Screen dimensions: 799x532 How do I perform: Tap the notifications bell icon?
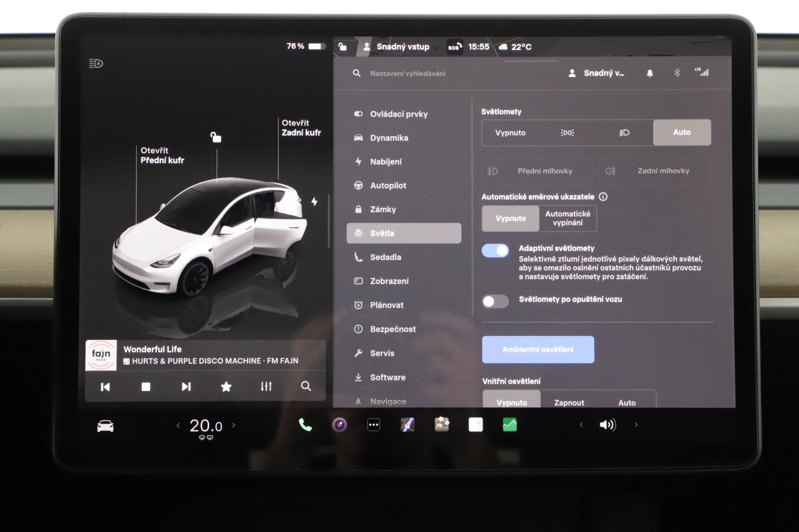(650, 73)
